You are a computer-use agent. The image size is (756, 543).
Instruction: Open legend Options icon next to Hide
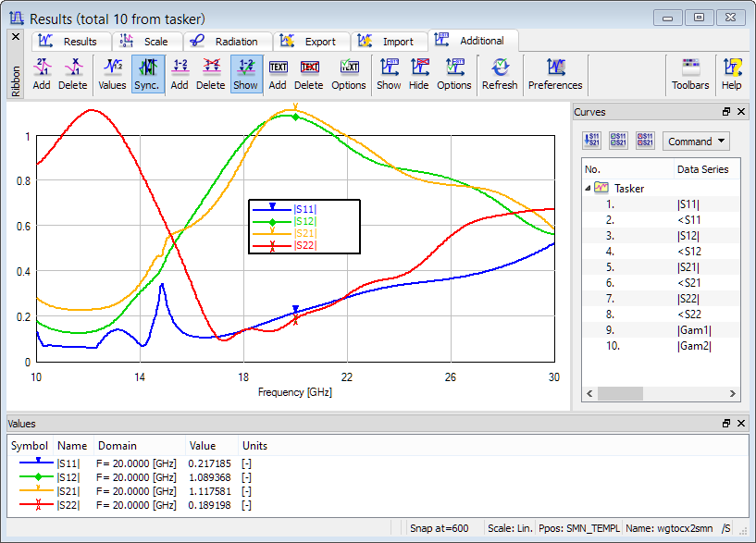tap(454, 74)
